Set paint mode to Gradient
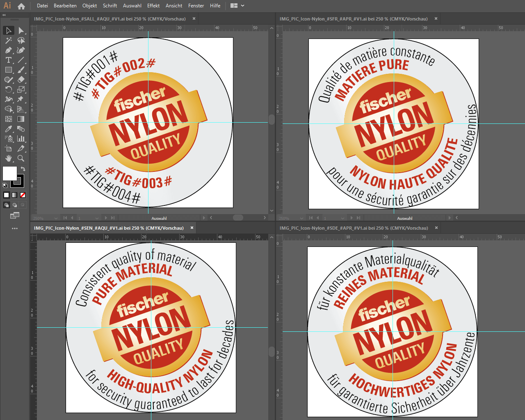 tap(14, 195)
